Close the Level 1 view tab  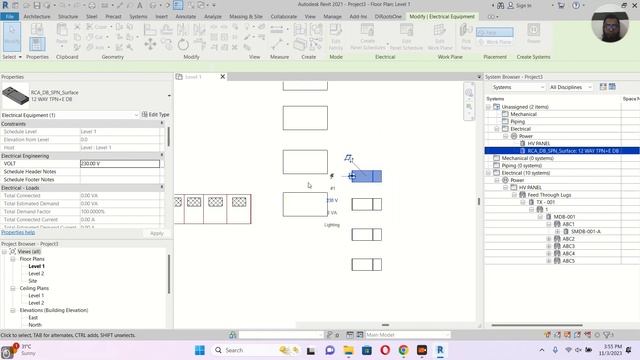click(223, 77)
